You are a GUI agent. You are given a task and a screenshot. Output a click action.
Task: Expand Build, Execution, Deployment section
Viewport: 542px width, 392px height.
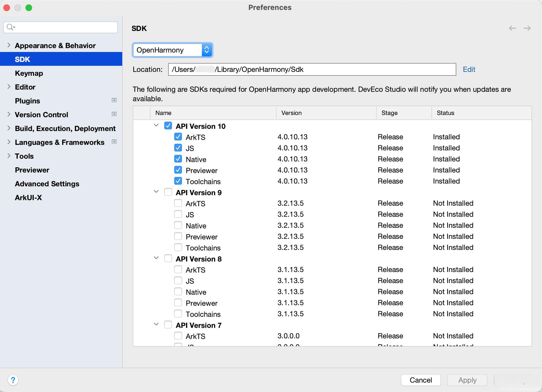point(9,128)
